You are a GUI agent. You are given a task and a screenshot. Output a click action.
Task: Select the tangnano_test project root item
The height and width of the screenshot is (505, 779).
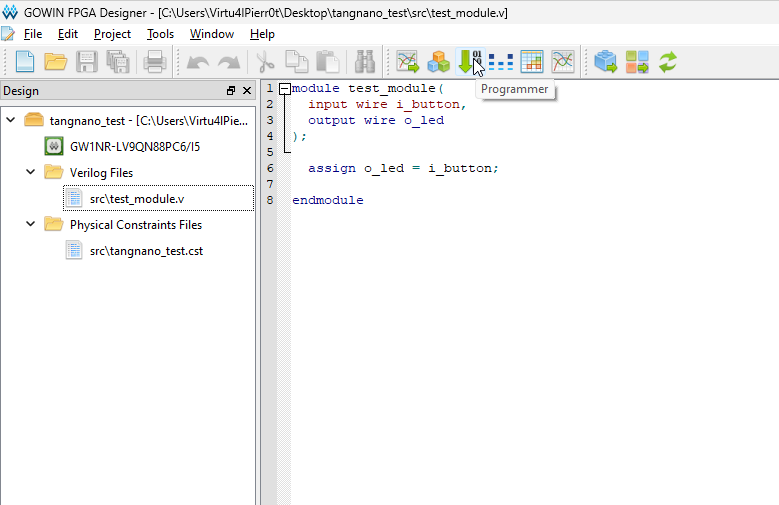point(149,121)
